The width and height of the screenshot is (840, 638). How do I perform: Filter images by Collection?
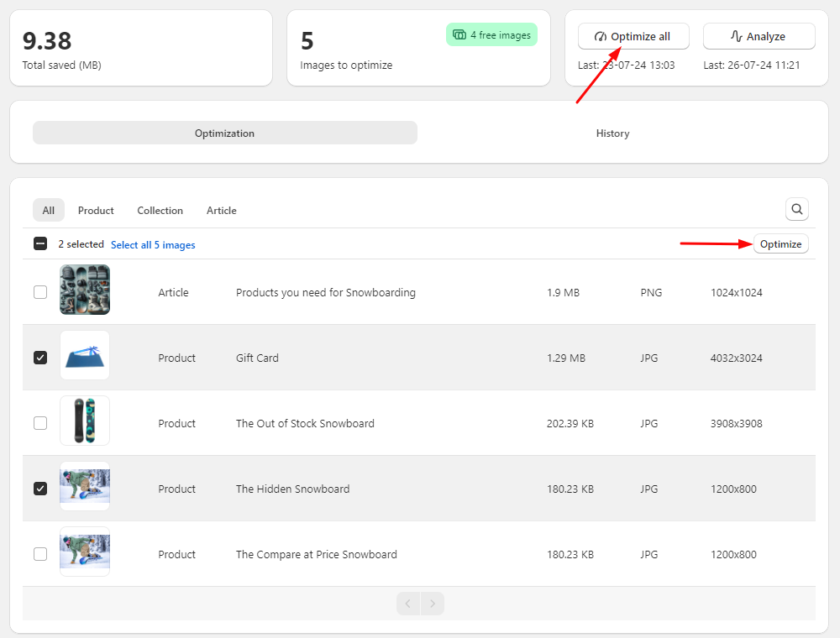160,210
